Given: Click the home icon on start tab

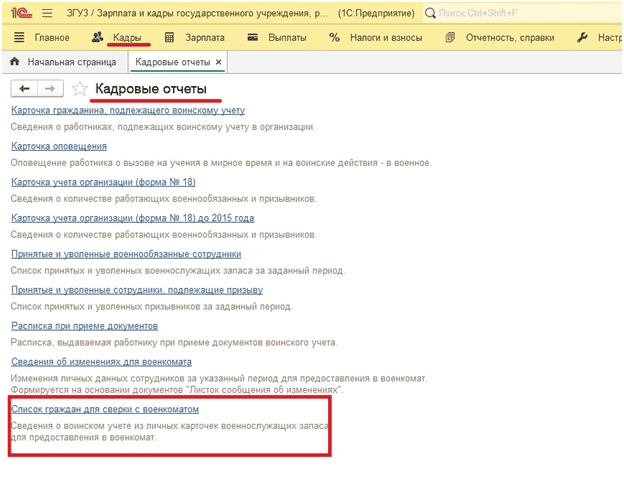Looking at the screenshot, I should coord(15,62).
